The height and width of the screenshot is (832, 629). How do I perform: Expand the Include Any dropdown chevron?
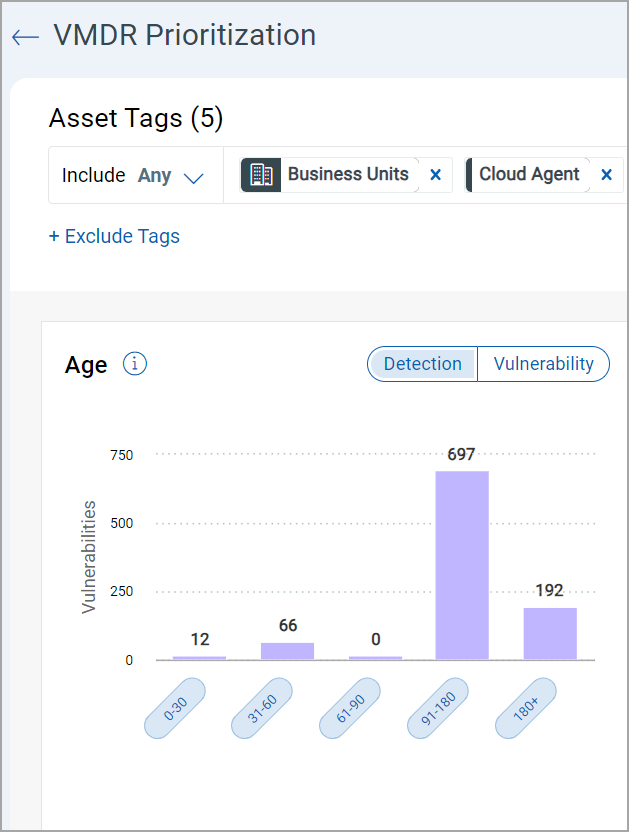pos(194,178)
